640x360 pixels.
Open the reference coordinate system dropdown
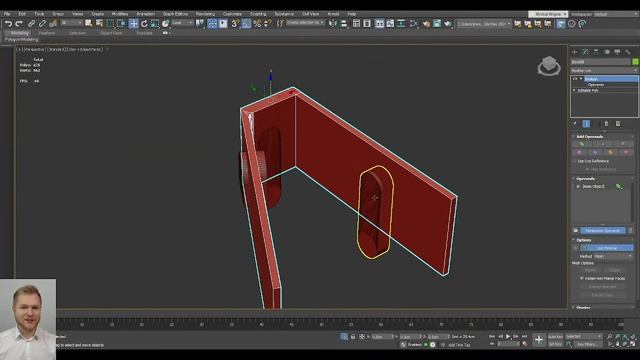click(182, 23)
